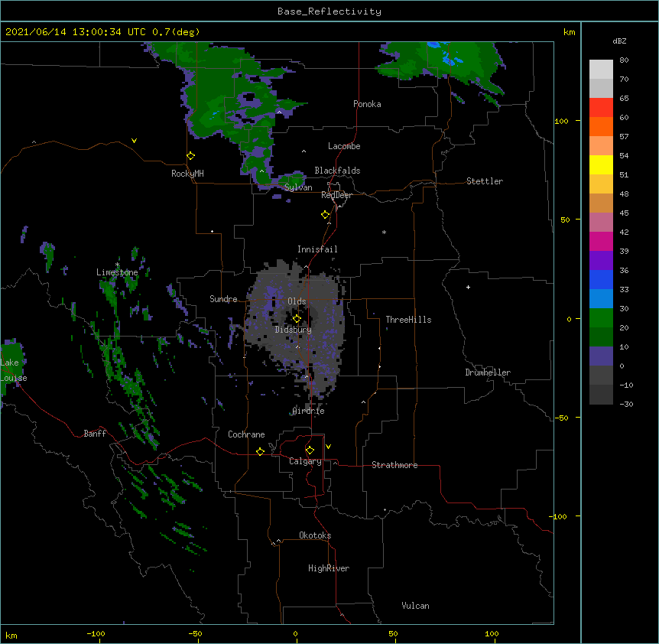The width and height of the screenshot is (659, 644).
Task: Click the white plus marker north of Drumheller
Action: click(x=468, y=287)
